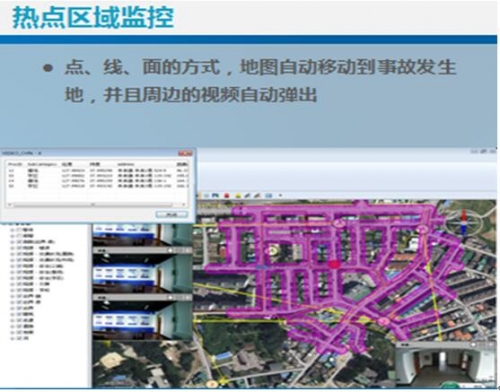Click the SubCategory column header in dialog table
The height and width of the screenshot is (392, 500).
tap(42, 164)
